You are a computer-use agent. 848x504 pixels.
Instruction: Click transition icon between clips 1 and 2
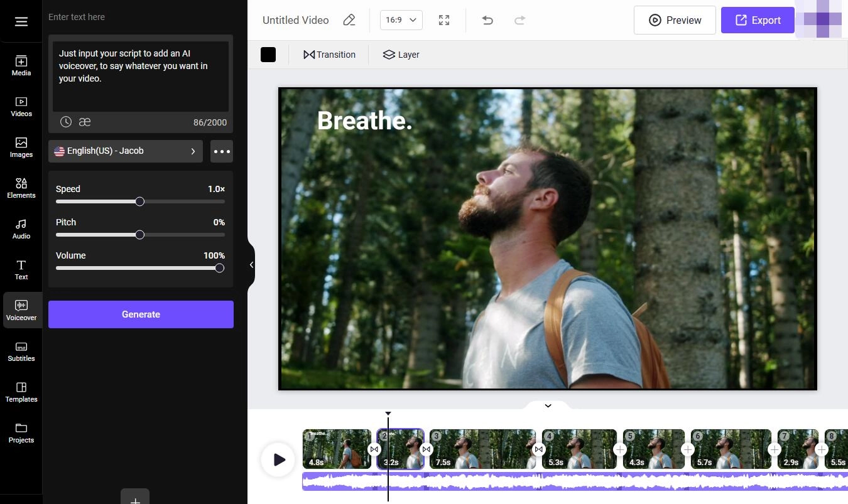click(x=374, y=449)
